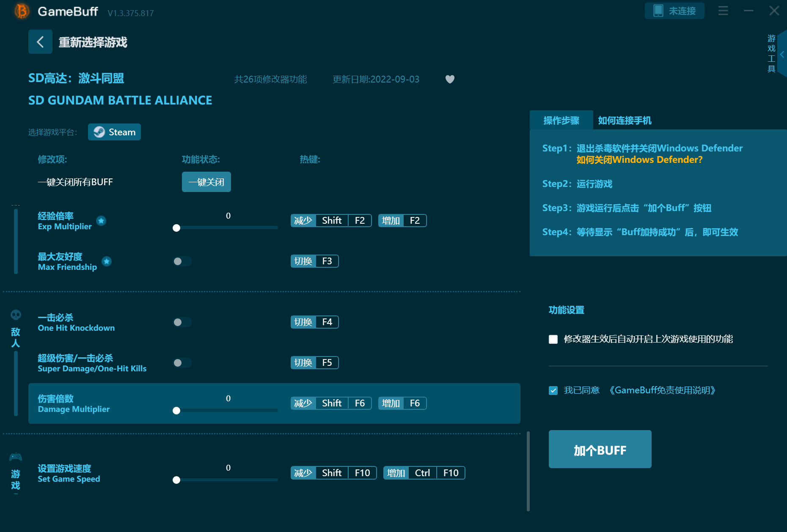Click 减少 hotkey for Exp Multiplier

[x=331, y=221]
